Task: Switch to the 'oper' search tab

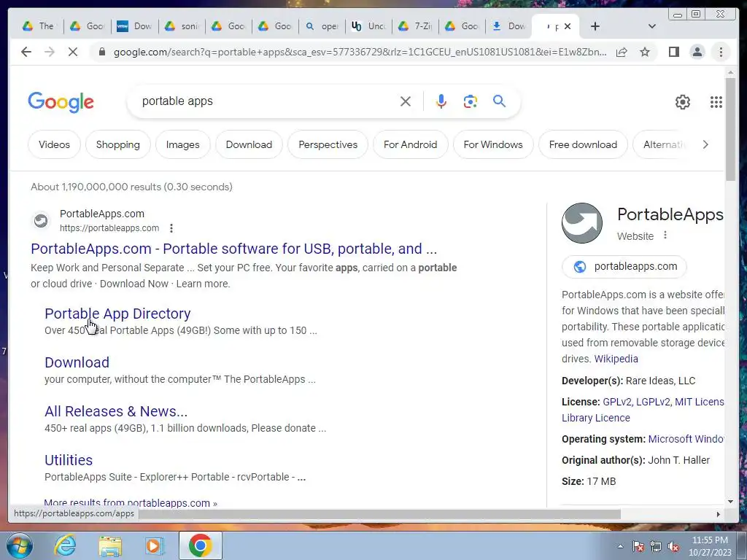Action: point(322,26)
